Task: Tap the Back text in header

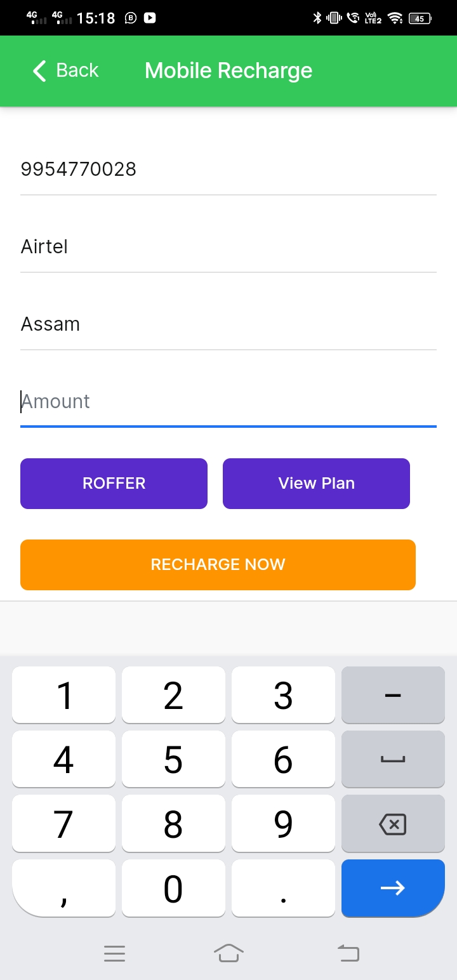Action: click(x=77, y=70)
